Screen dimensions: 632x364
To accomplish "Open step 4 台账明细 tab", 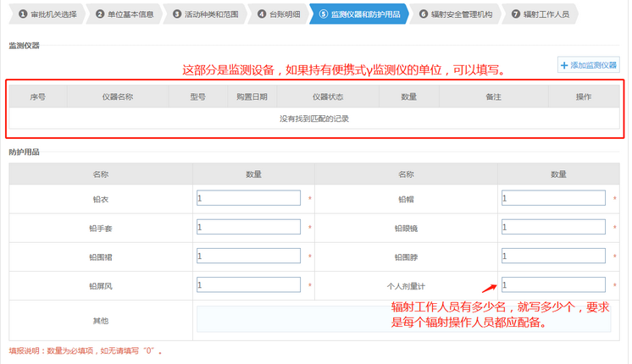I will tap(279, 14).
